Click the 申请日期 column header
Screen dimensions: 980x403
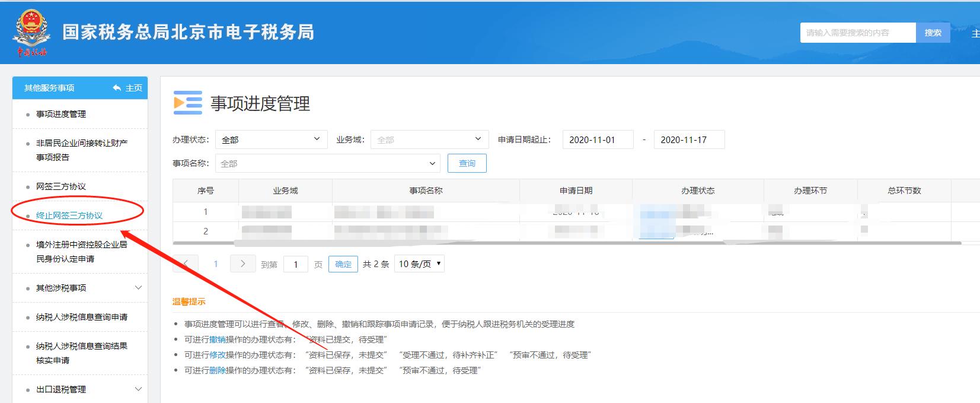coord(576,191)
